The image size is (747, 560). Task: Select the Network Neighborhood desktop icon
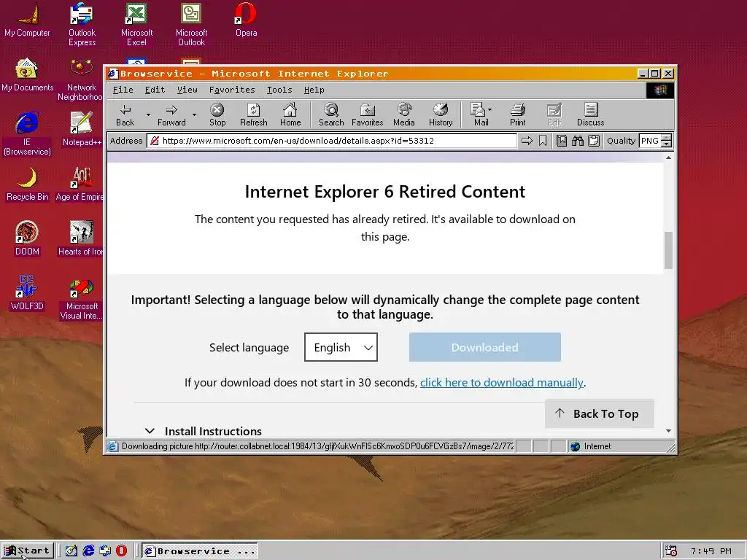(80, 79)
